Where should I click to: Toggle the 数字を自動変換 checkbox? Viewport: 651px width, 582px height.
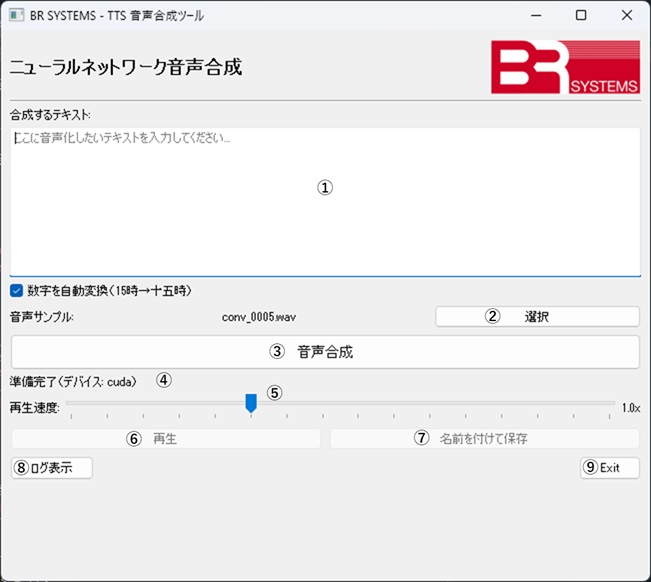[17, 291]
